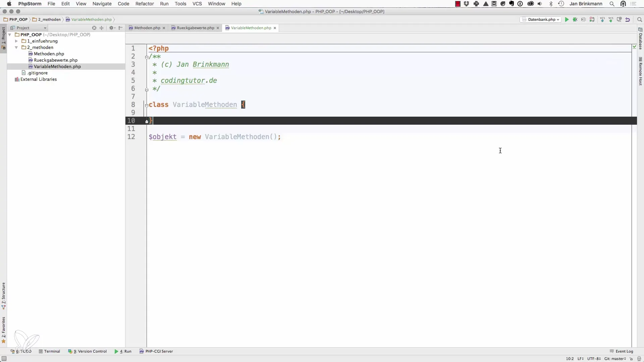Click the inspection status checkmark indicator
The image size is (644, 362).
point(634,47)
